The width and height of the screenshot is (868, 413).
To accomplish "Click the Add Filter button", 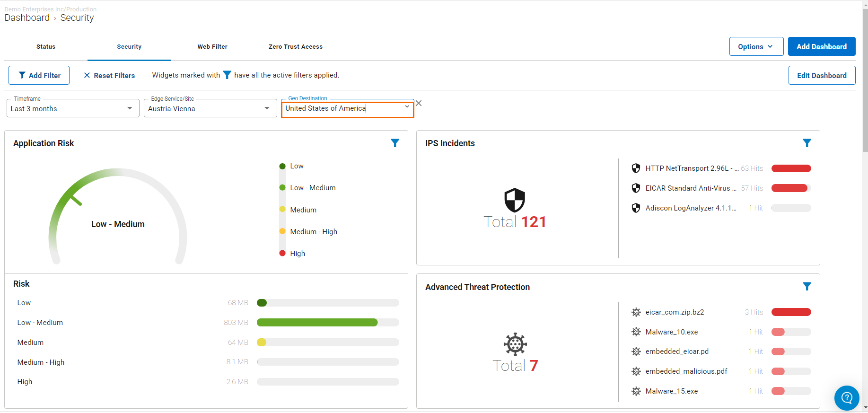I will [x=39, y=75].
